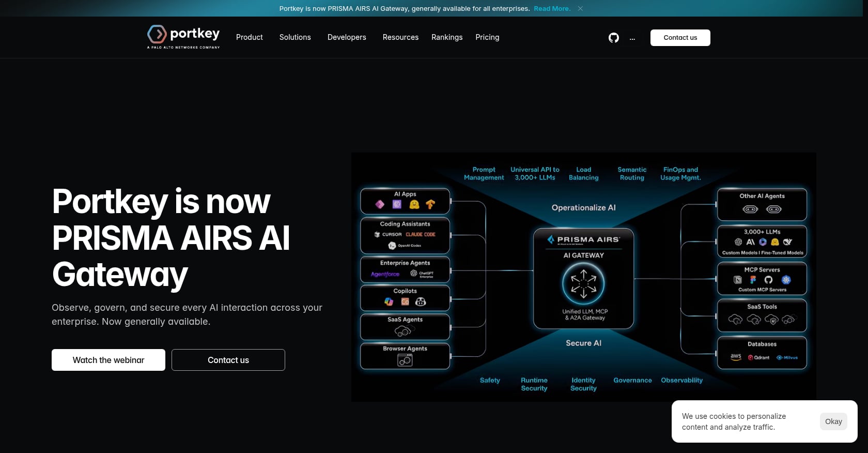Click the 'FinOps and Usage Mgmt.' label
The width and height of the screenshot is (868, 453).
pyautogui.click(x=680, y=173)
